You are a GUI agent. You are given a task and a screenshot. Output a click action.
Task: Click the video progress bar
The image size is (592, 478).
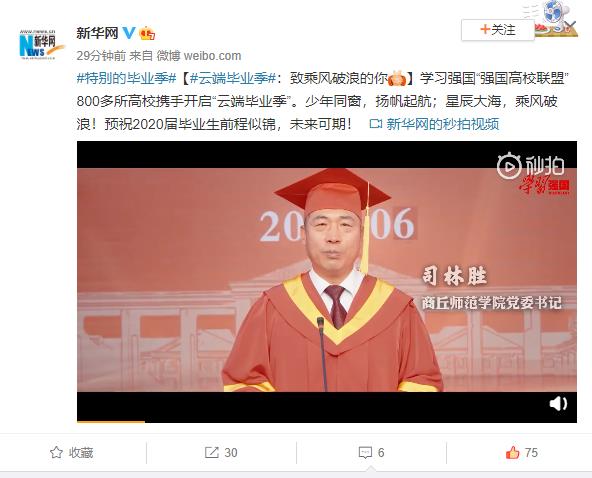click(x=327, y=421)
